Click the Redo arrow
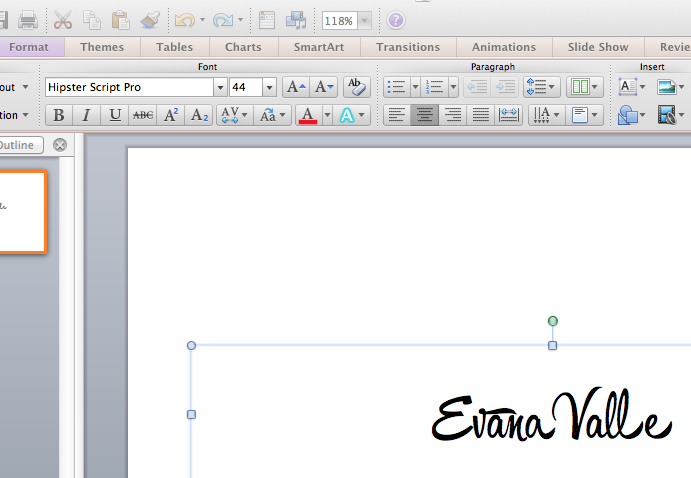This screenshot has height=478, width=691. click(x=223, y=20)
